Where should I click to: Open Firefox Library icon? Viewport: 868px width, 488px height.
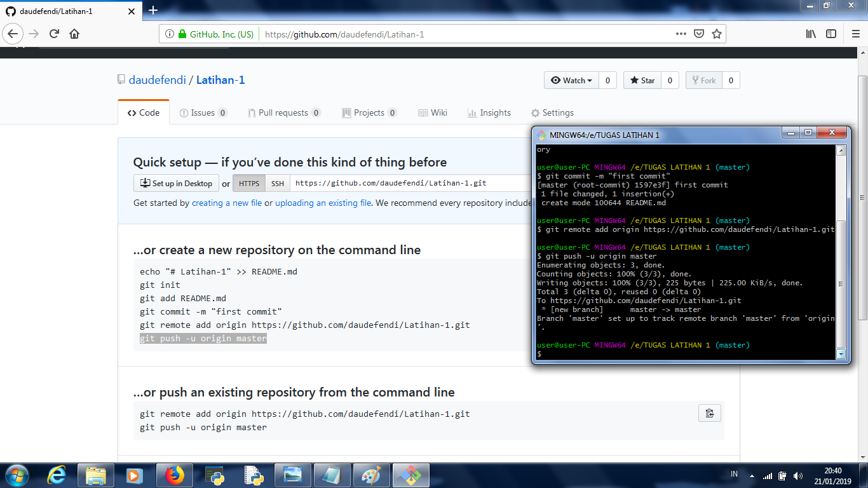(x=811, y=34)
